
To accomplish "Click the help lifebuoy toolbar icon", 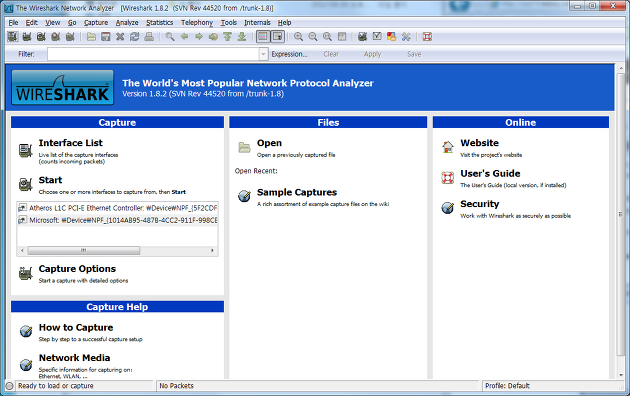I will pyautogui.click(x=427, y=37).
